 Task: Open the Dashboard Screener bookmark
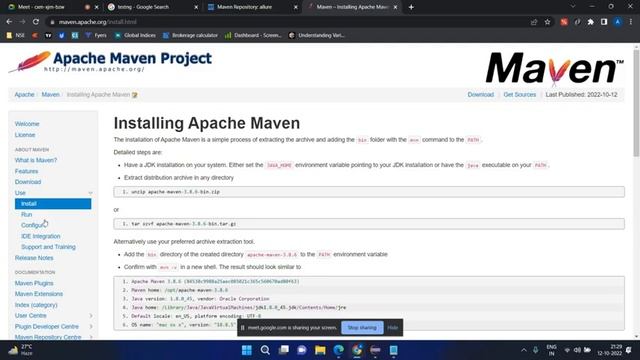click(x=253, y=36)
